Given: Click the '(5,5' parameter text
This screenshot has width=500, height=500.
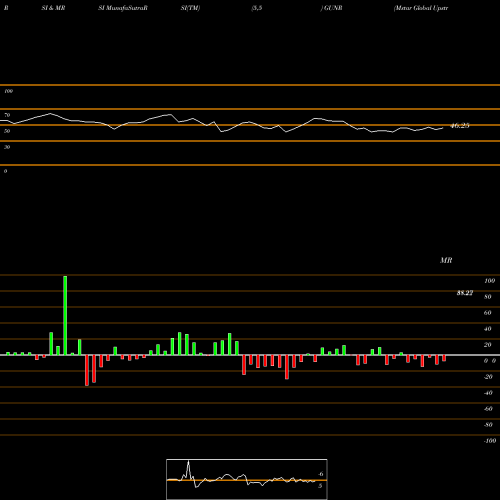Looking at the screenshot, I should pos(257,8).
